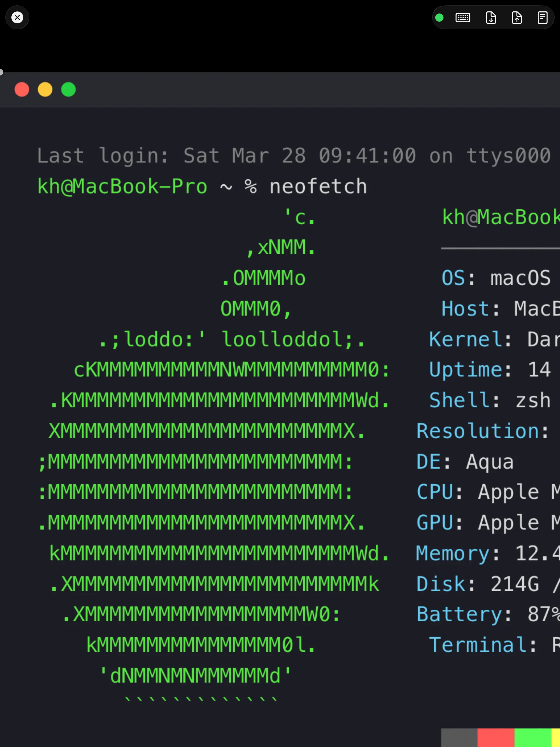Click the typed neofetch command
The image size is (560, 747).
[x=318, y=186]
